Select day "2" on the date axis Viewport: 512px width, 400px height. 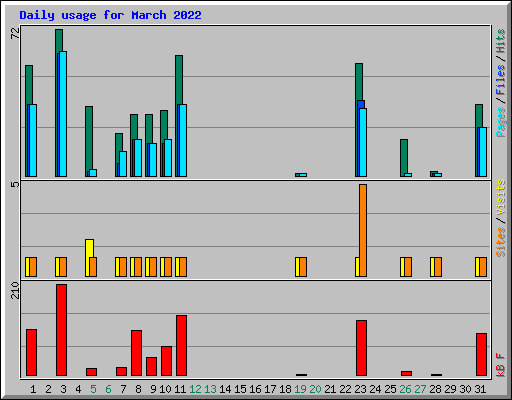[x=48, y=389]
